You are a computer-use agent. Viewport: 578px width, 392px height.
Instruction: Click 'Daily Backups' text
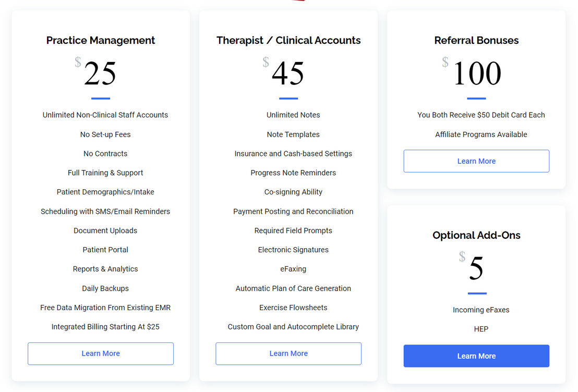[105, 288]
